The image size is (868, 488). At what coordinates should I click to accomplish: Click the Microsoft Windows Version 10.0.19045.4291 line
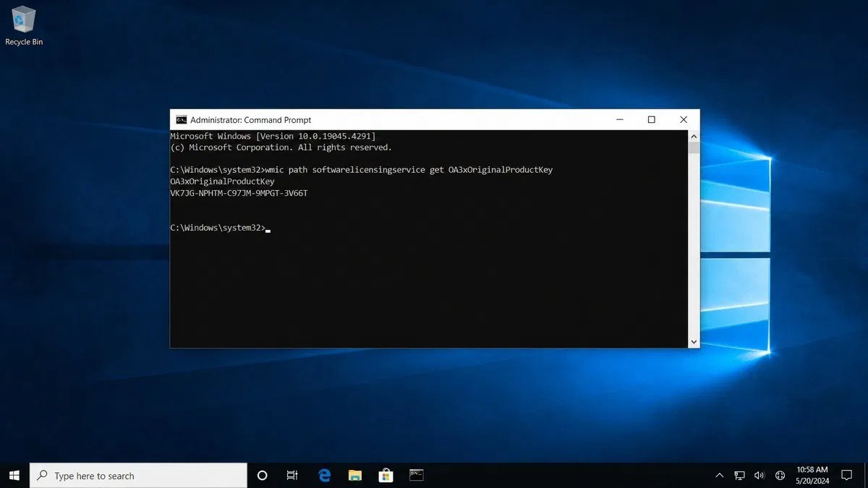273,136
